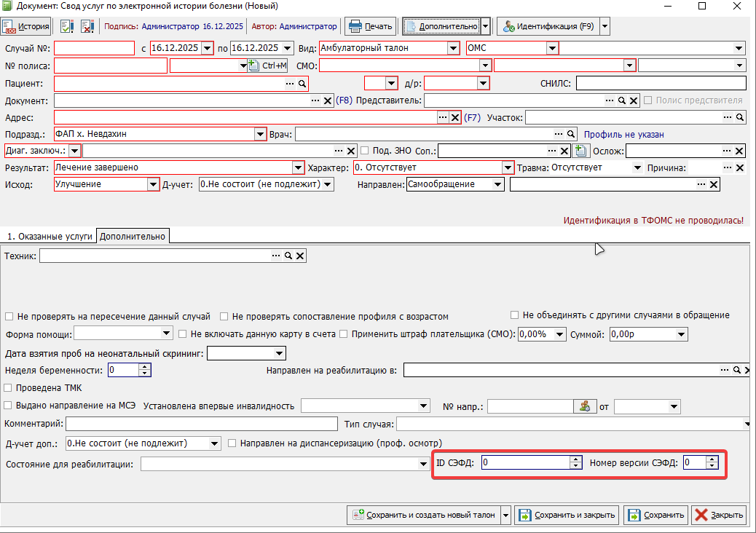Clear the Документ field with X icon
This screenshot has width=756, height=533.
(x=328, y=100)
